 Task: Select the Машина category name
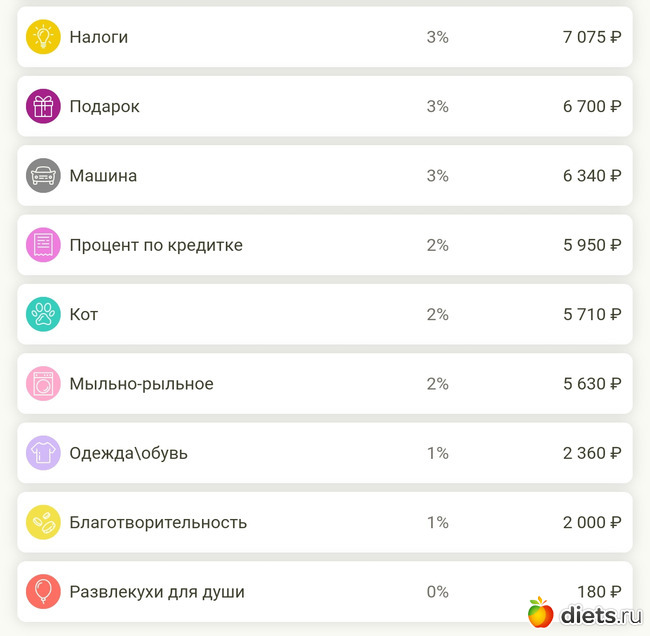(x=103, y=176)
